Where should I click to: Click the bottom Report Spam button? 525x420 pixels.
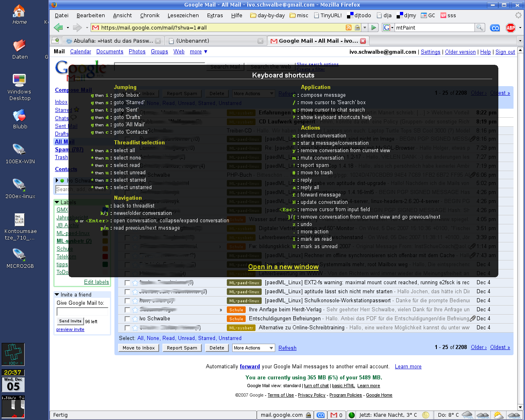[x=182, y=348]
